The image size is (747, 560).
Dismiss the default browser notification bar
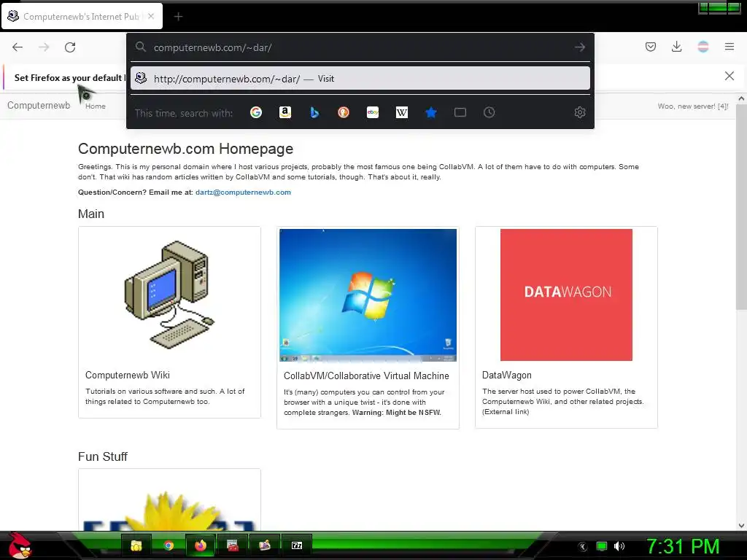coord(729,76)
